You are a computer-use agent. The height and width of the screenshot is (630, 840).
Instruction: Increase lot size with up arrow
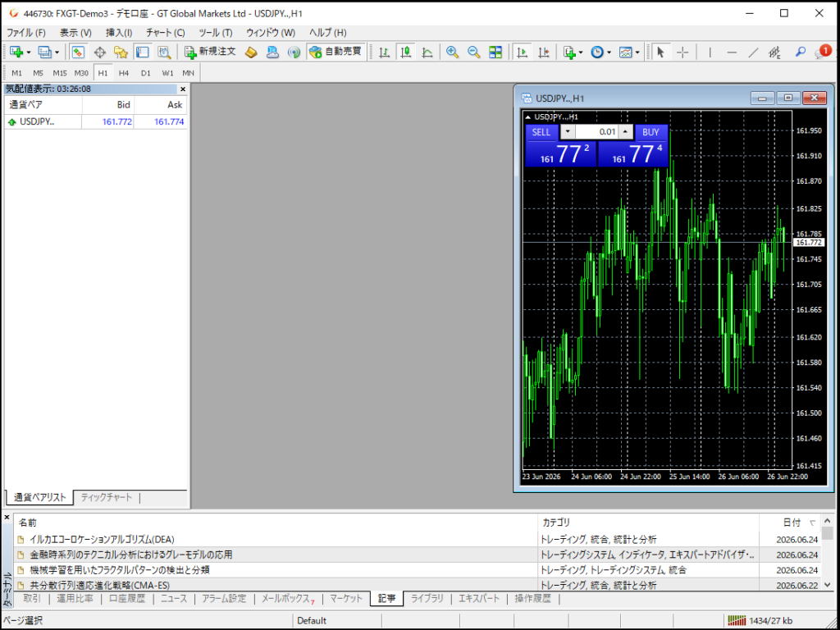click(625, 132)
